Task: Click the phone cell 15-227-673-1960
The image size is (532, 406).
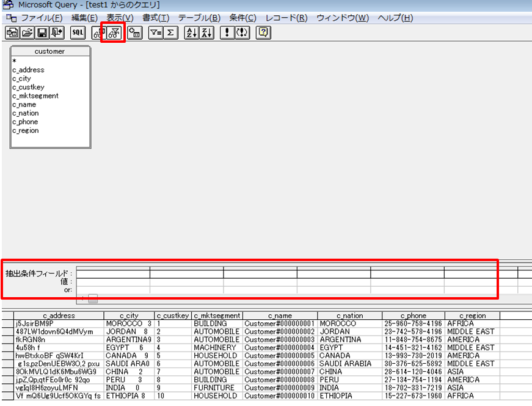Action: [414, 396]
